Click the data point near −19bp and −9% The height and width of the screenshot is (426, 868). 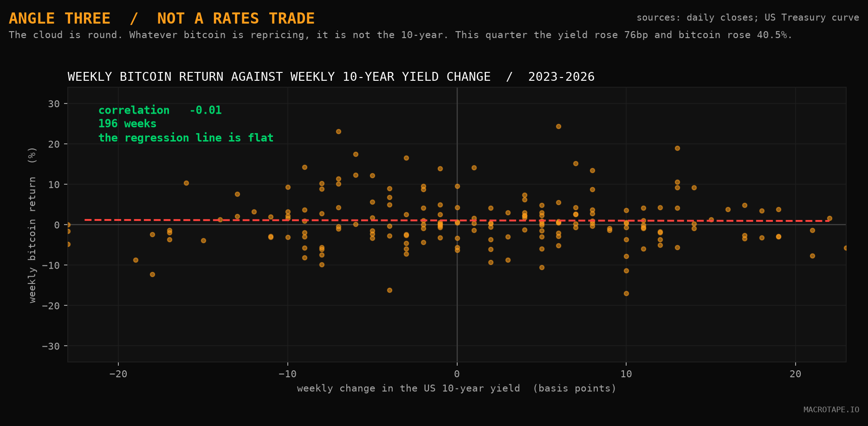136,260
